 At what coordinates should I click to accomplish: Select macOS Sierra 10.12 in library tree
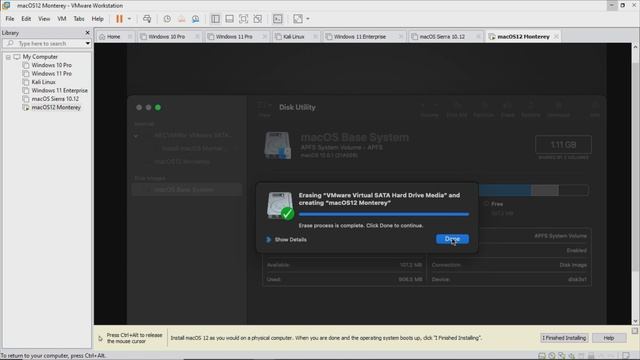point(55,99)
